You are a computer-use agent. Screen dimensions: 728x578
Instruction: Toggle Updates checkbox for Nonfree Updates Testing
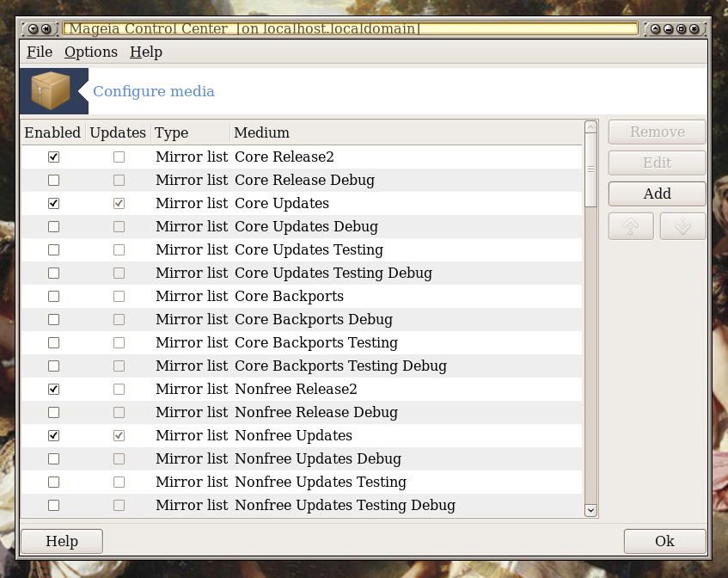tap(119, 483)
